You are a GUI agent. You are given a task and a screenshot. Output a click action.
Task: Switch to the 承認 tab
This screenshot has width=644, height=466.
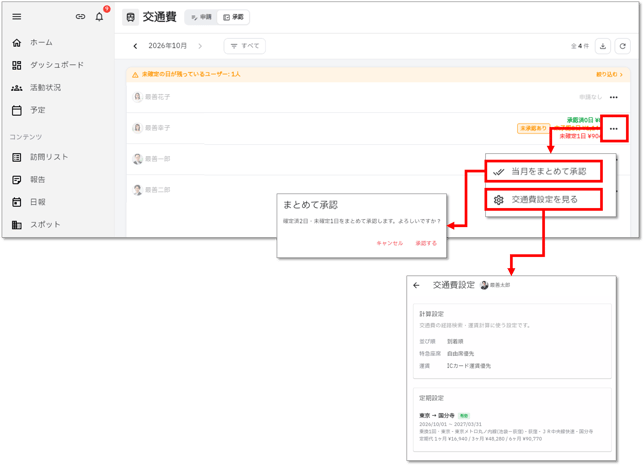coord(233,17)
